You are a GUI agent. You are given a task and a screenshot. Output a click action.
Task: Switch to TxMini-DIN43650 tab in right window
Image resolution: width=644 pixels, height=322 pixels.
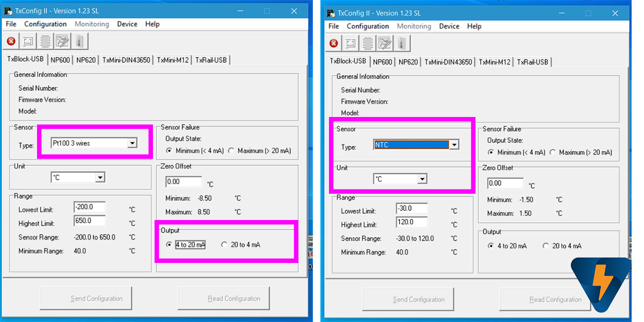coord(449,62)
